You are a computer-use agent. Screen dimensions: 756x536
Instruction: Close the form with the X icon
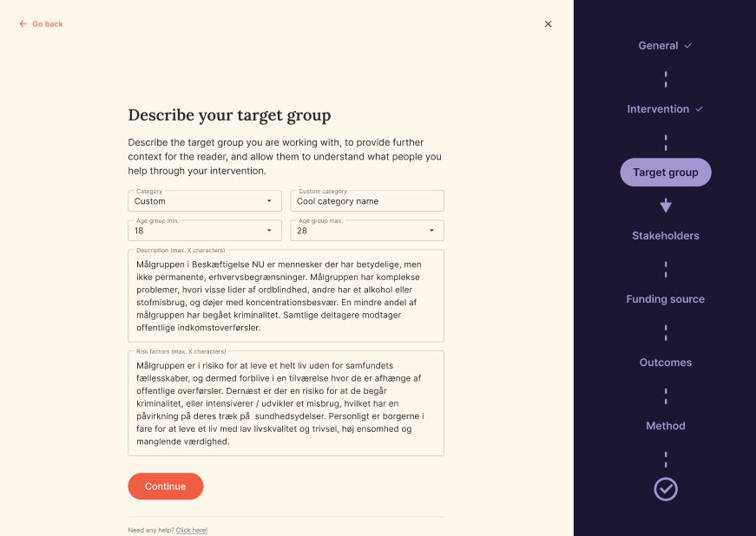548,24
